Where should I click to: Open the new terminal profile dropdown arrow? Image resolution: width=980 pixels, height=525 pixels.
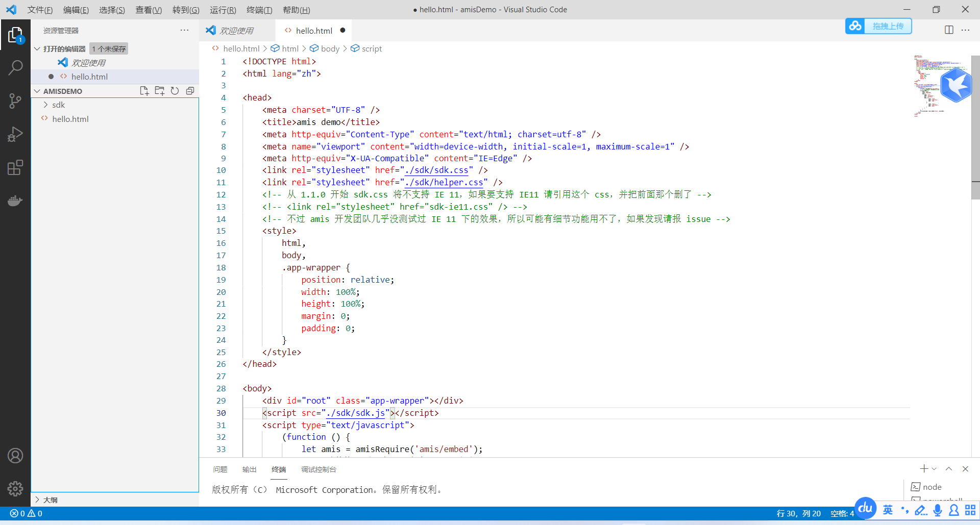pyautogui.click(x=934, y=469)
